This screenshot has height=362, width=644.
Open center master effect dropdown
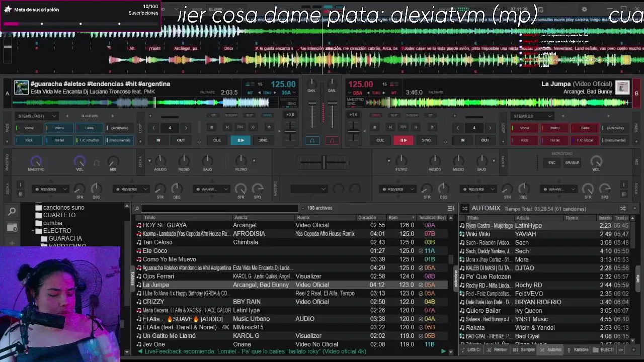point(308,189)
